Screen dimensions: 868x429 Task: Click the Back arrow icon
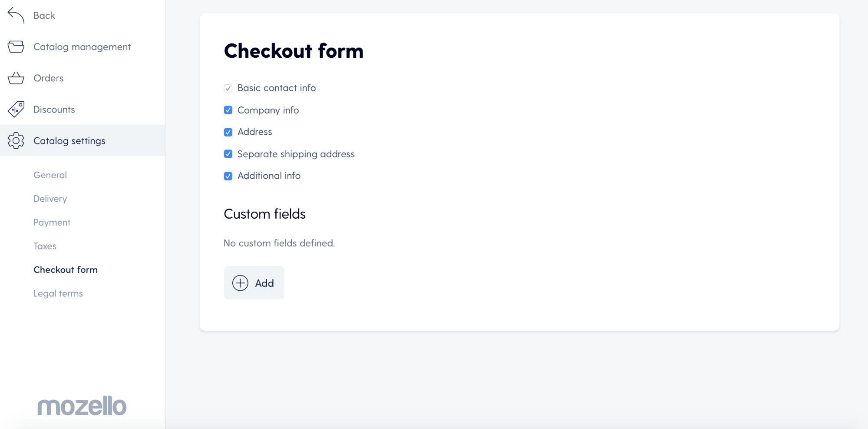click(x=16, y=15)
